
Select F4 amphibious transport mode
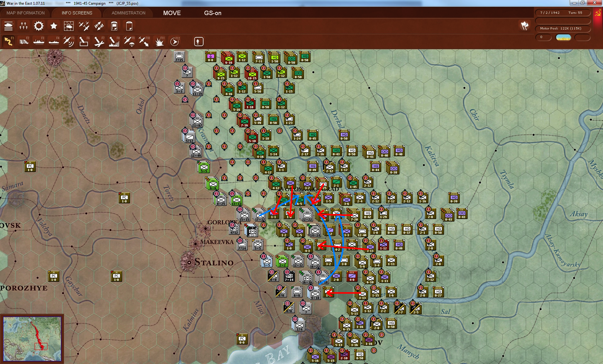(54, 41)
